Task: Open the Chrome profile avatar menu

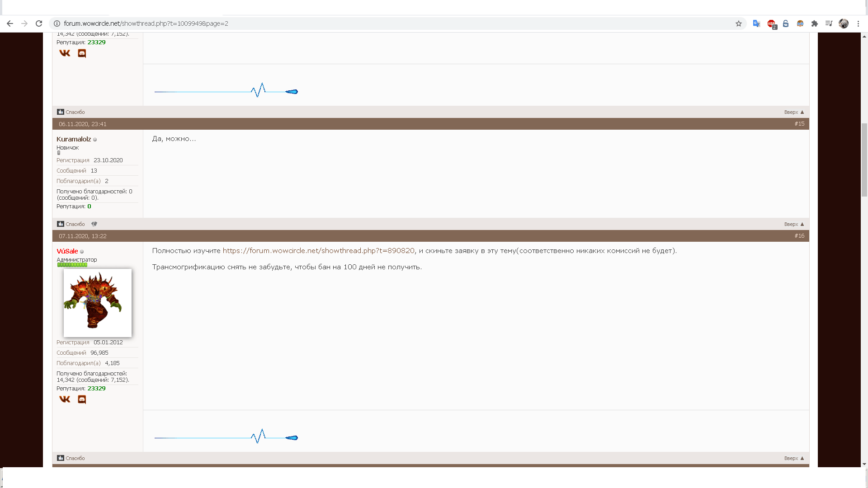Action: (844, 23)
